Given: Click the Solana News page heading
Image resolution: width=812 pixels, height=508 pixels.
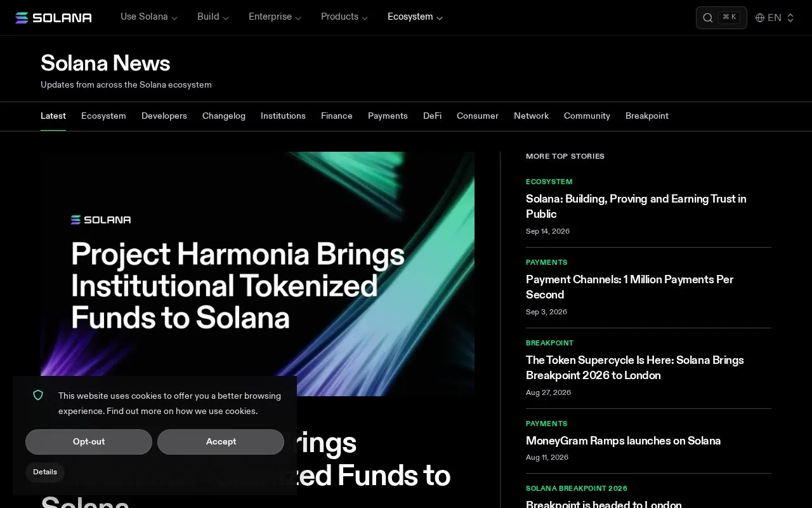Looking at the screenshot, I should (x=105, y=63).
